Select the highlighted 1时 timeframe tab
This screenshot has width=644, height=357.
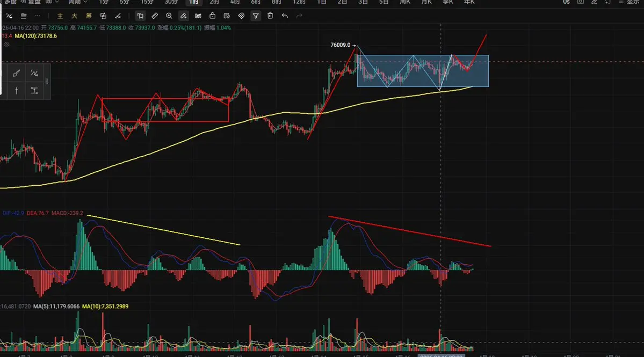click(194, 2)
